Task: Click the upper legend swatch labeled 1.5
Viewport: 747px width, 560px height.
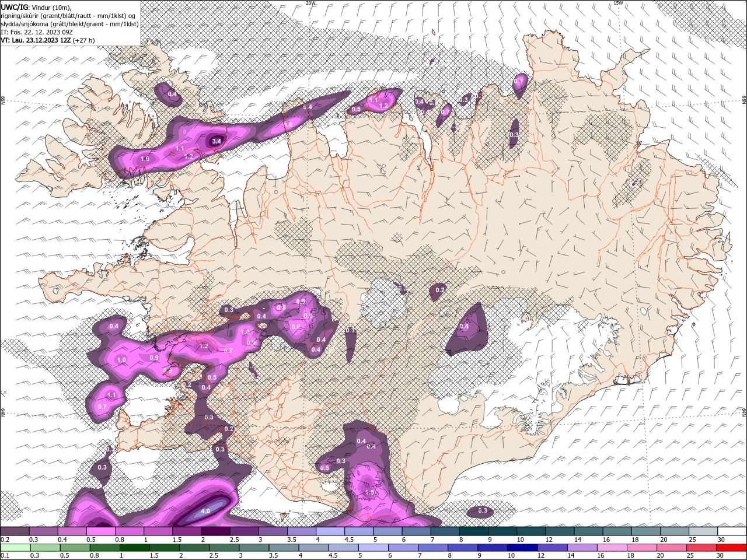Action: (187, 532)
